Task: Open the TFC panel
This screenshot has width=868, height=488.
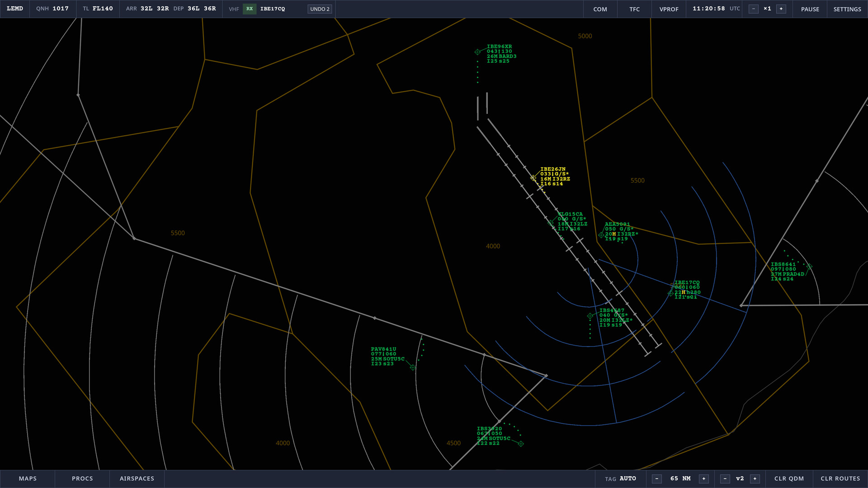Action: click(634, 9)
